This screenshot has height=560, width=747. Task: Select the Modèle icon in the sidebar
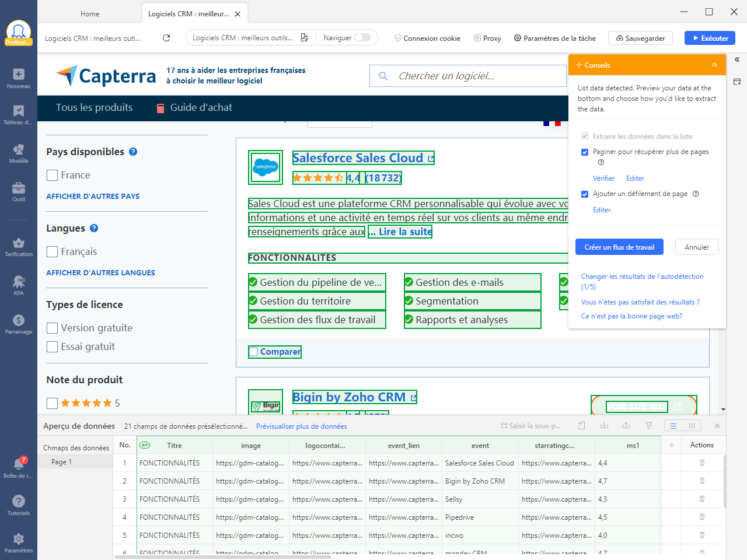18,149
